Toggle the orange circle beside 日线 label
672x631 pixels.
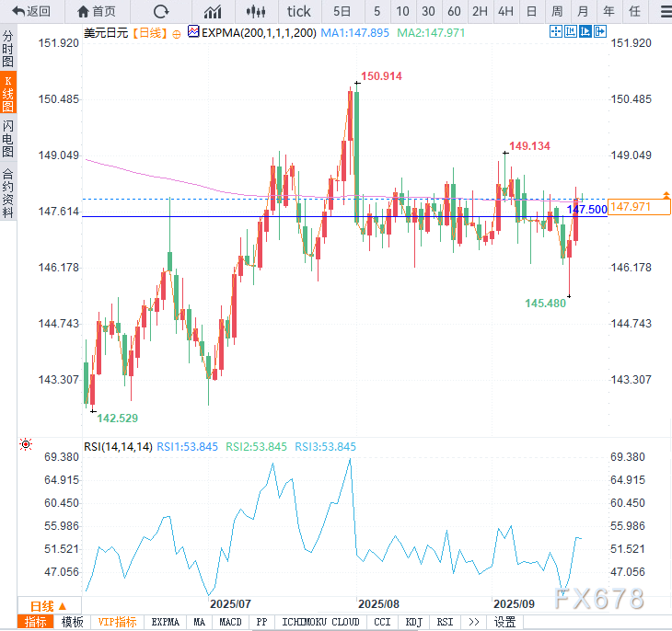point(176,34)
